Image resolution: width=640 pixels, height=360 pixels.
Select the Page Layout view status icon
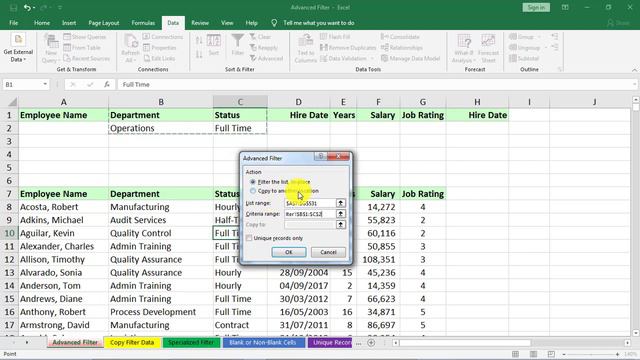point(533,354)
